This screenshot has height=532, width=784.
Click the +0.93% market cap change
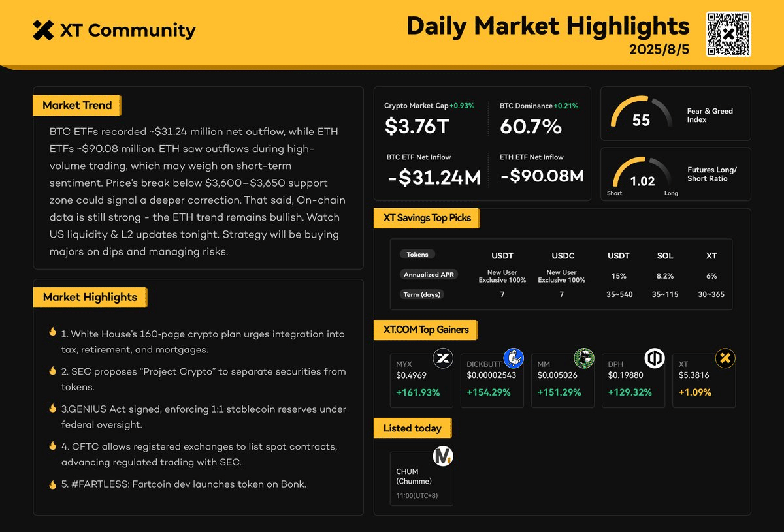point(462,106)
